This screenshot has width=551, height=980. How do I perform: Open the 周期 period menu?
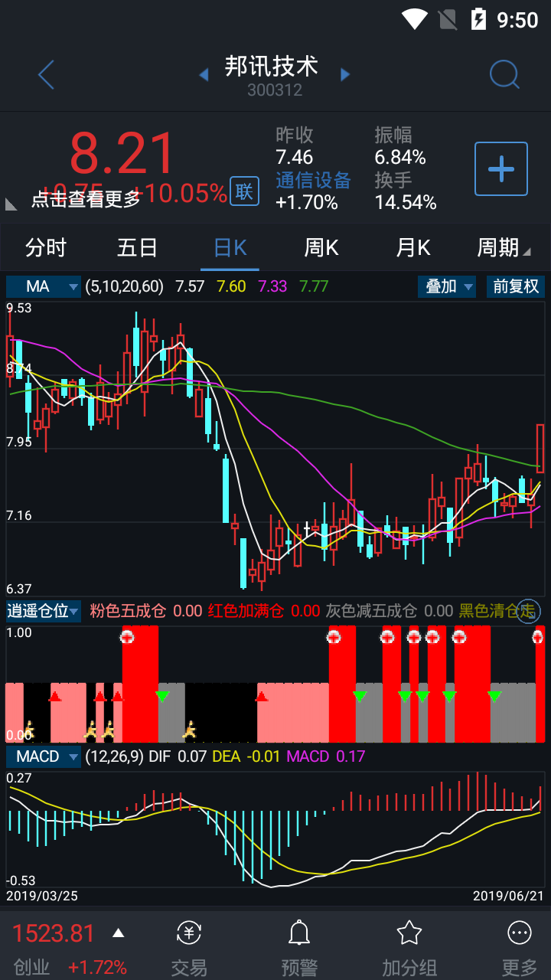503,247
